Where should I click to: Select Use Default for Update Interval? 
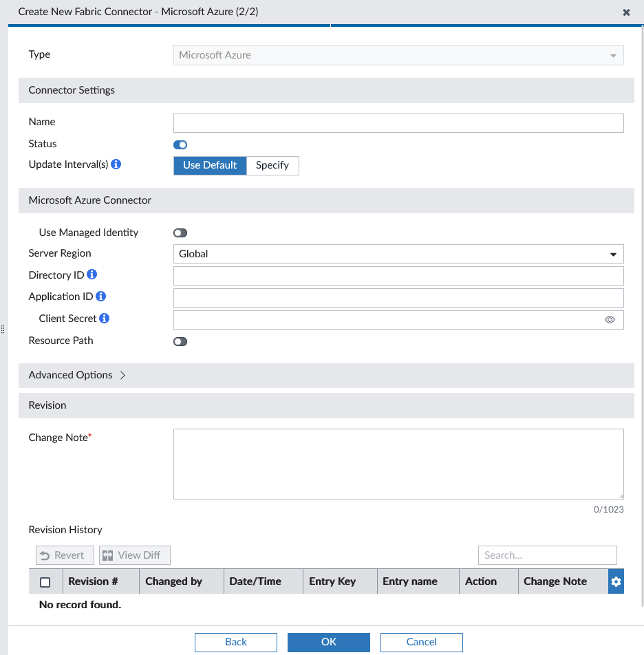pyautogui.click(x=210, y=165)
